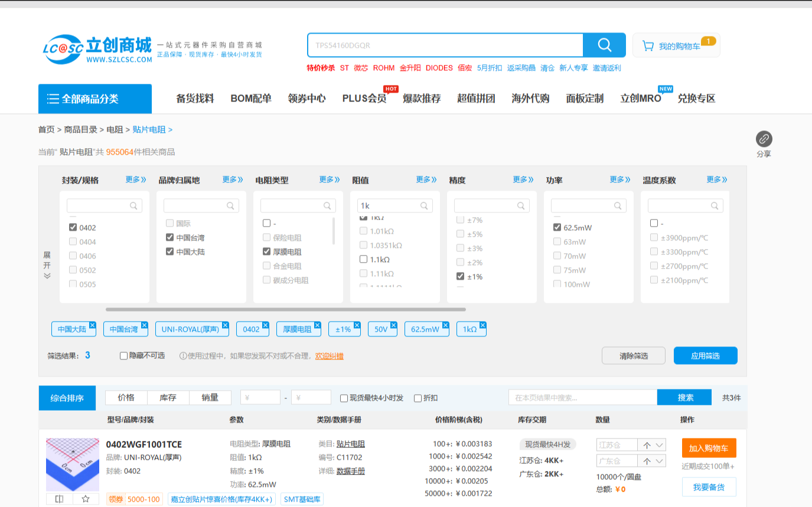Switch to the 综合排序 sort tab
This screenshot has width=812, height=507.
click(x=67, y=398)
